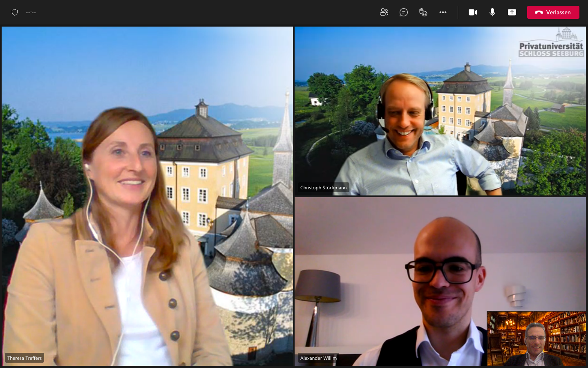Share content using the share tray icon
This screenshot has width=588, height=368.
pos(512,12)
